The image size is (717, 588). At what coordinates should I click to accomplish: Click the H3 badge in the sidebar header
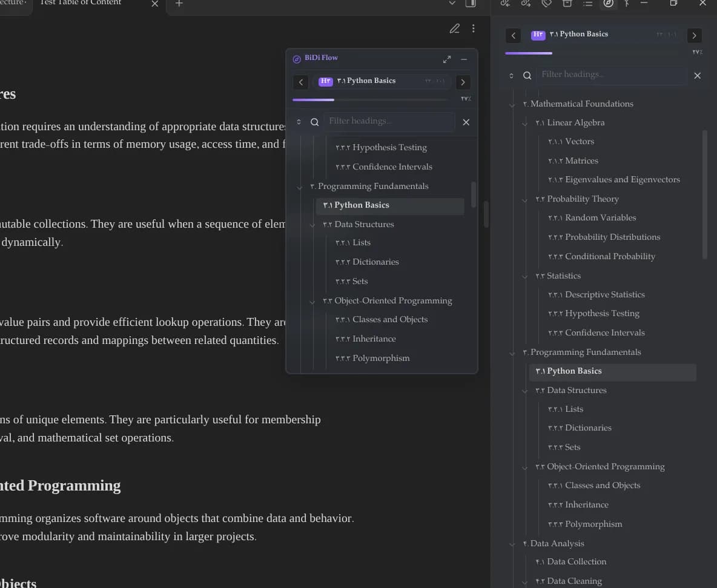[538, 35]
